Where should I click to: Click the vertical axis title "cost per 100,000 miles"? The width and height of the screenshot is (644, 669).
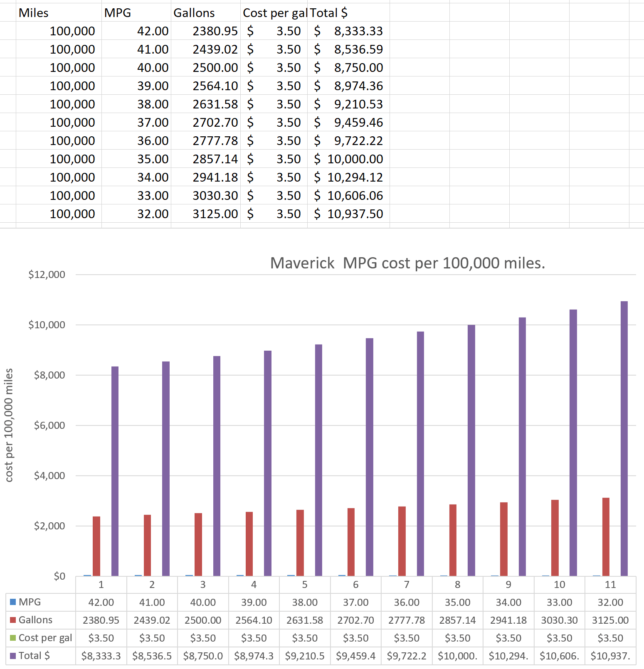click(9, 425)
